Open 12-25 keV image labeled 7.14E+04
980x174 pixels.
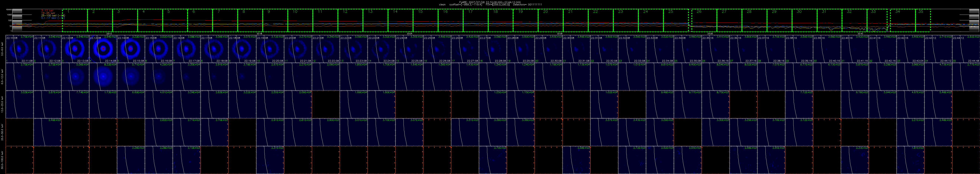(x=75, y=104)
